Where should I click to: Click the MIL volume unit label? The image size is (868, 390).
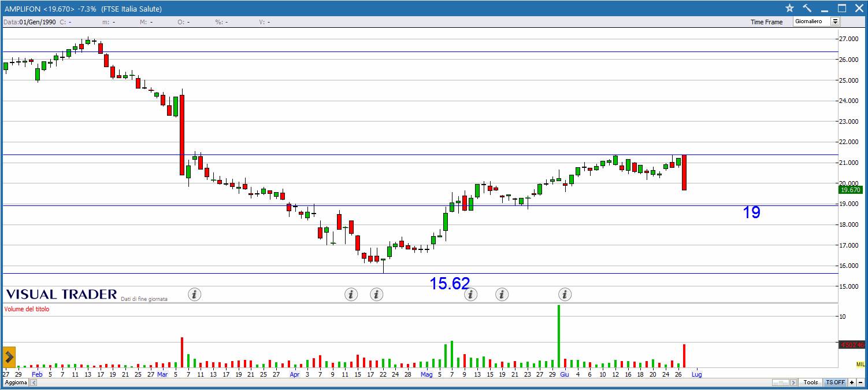(x=860, y=364)
